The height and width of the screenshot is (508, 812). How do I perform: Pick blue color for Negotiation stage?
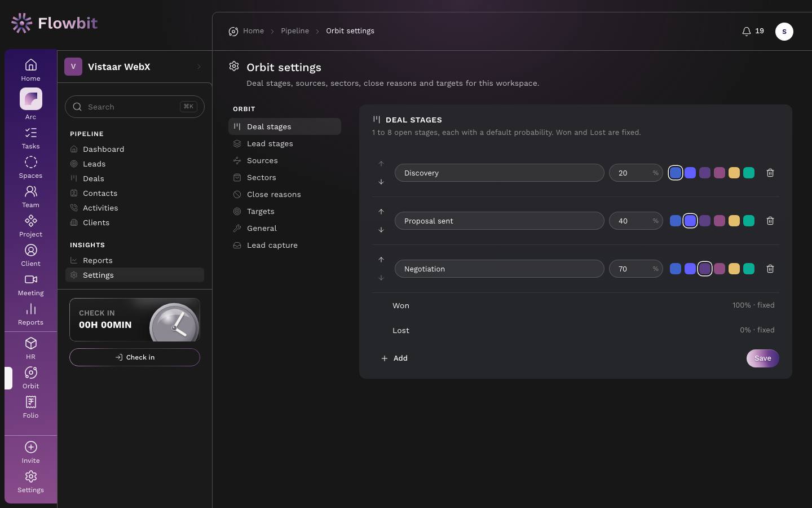(676, 269)
